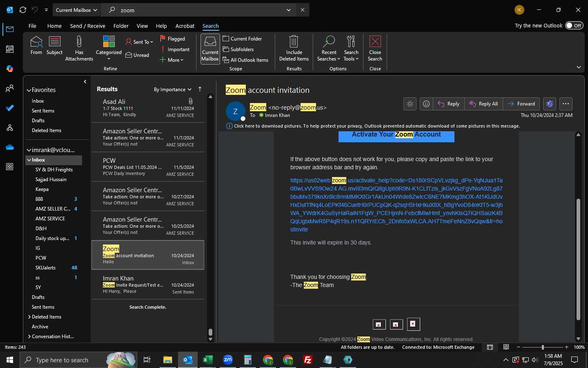Viewport: 588px width, 368px height.
Task: Switch to the Acrobat tab
Action: (x=185, y=26)
